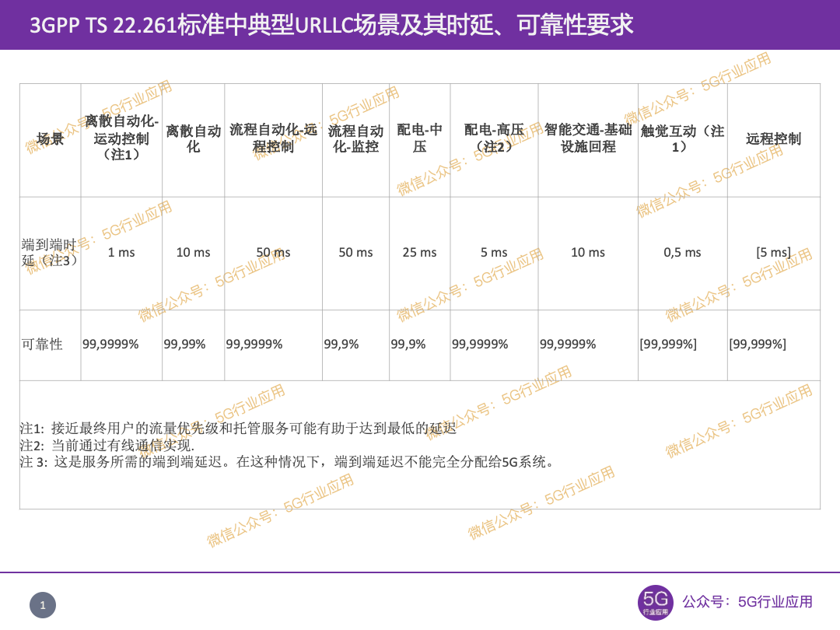
Task: Click the 0,5 ms latency value
Action: click(681, 253)
